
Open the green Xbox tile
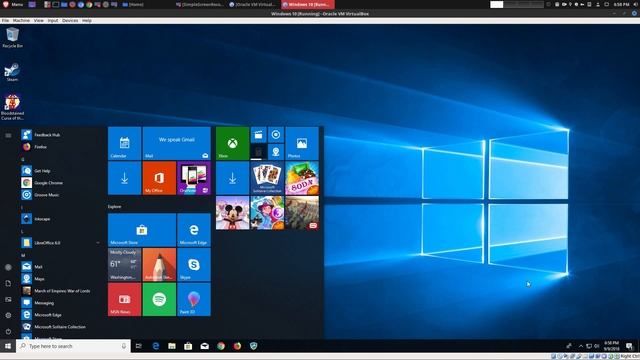click(232, 143)
